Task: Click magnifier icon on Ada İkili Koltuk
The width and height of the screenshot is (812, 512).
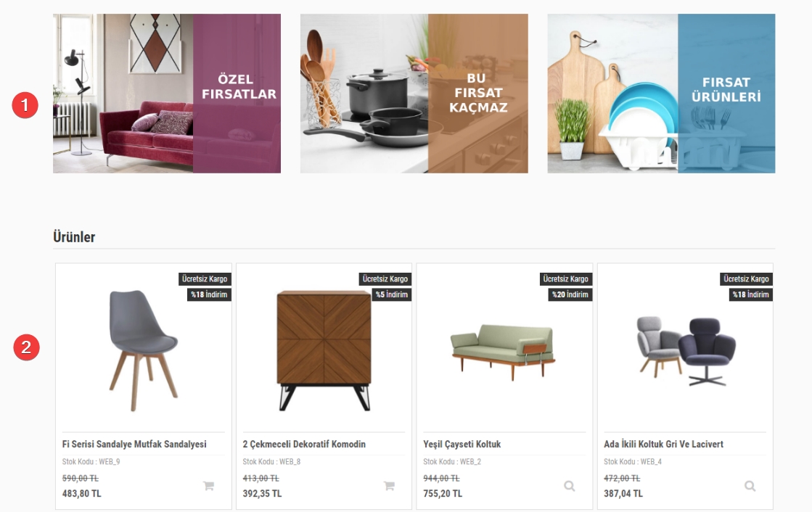Action: pos(750,486)
